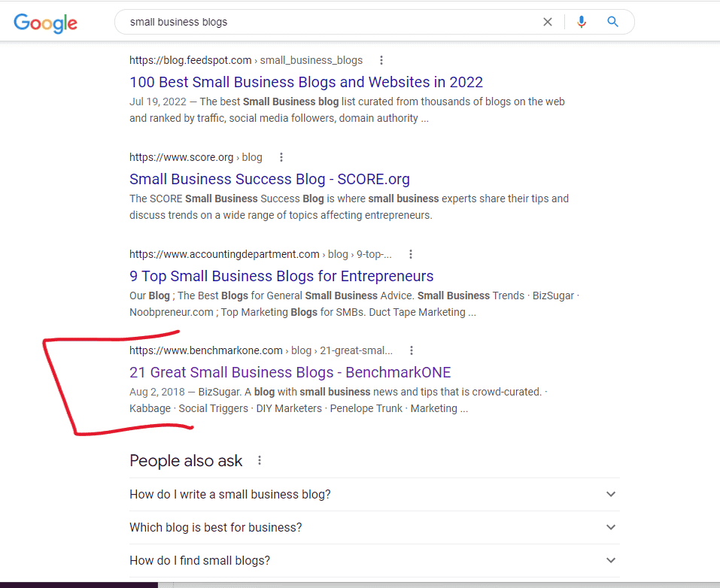Expand 'Which blog is best for business?' question

(x=375, y=527)
